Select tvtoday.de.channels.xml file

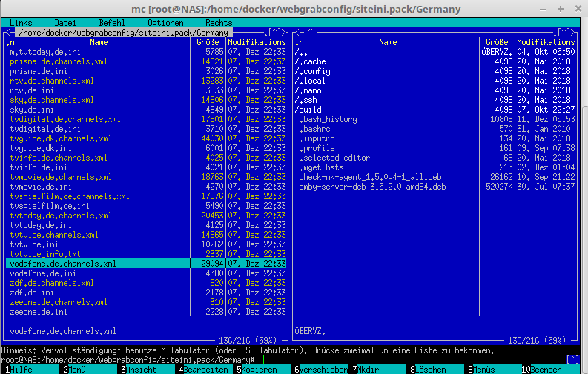coord(61,216)
